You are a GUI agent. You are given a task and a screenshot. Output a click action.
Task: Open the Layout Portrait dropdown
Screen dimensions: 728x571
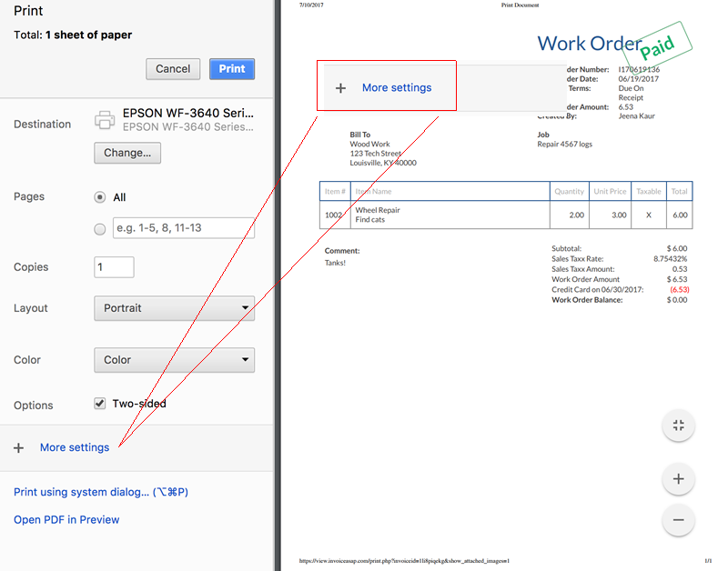pos(174,308)
